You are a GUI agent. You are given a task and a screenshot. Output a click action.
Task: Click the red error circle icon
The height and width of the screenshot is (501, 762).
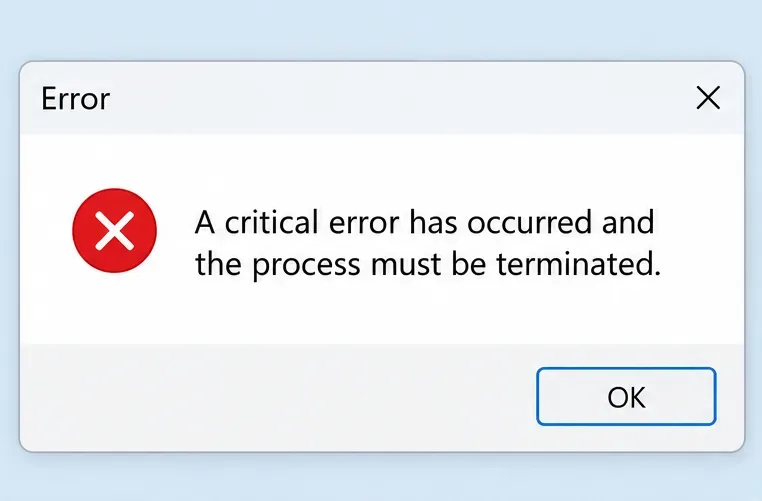(x=115, y=230)
